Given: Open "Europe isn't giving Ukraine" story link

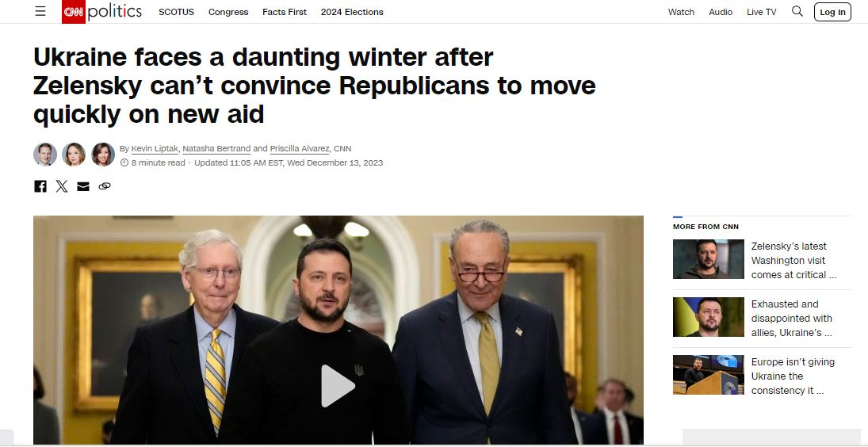Looking at the screenshot, I should coord(793,376).
